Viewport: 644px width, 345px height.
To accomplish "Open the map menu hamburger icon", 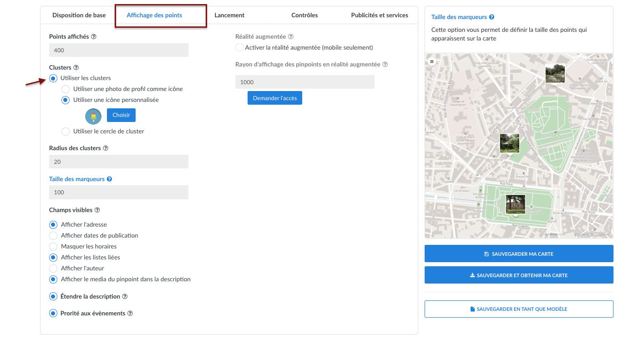I will pos(432,61).
